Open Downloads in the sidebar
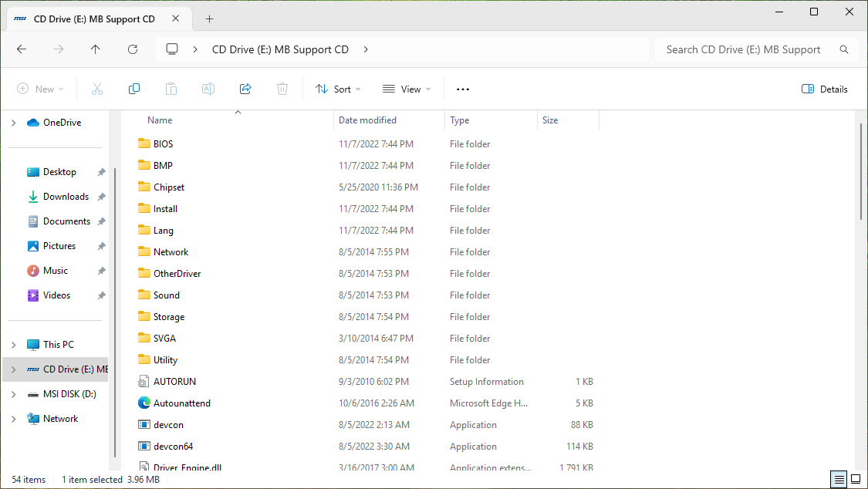Image resolution: width=868 pixels, height=489 pixels. tap(66, 197)
